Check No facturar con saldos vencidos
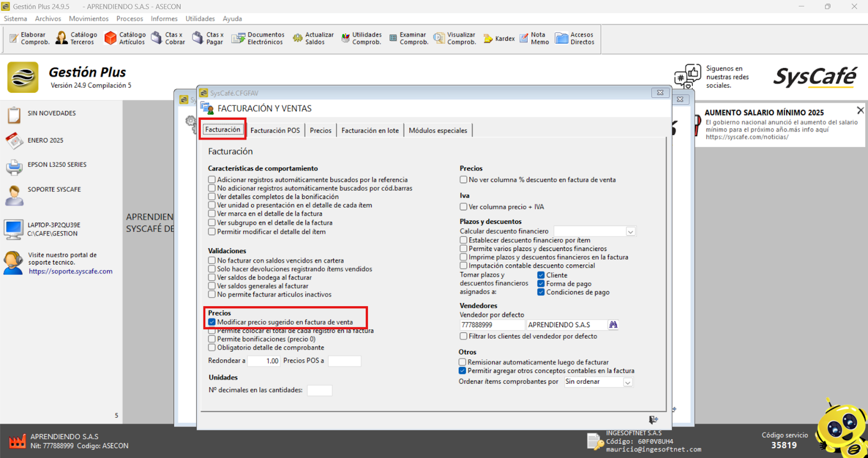This screenshot has height=458, width=868. [x=212, y=260]
